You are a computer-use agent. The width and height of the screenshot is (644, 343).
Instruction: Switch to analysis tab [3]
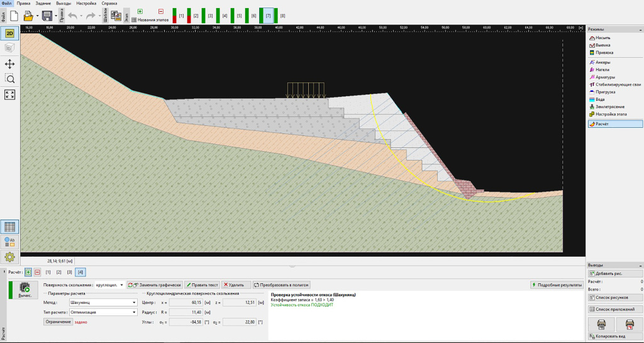click(69, 272)
